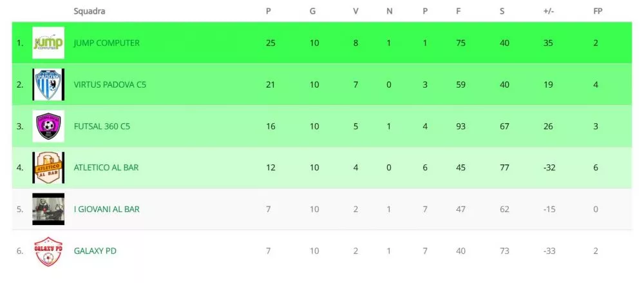Go to ATLETICO AL BAR team page
644x283 pixels.
[106, 168]
